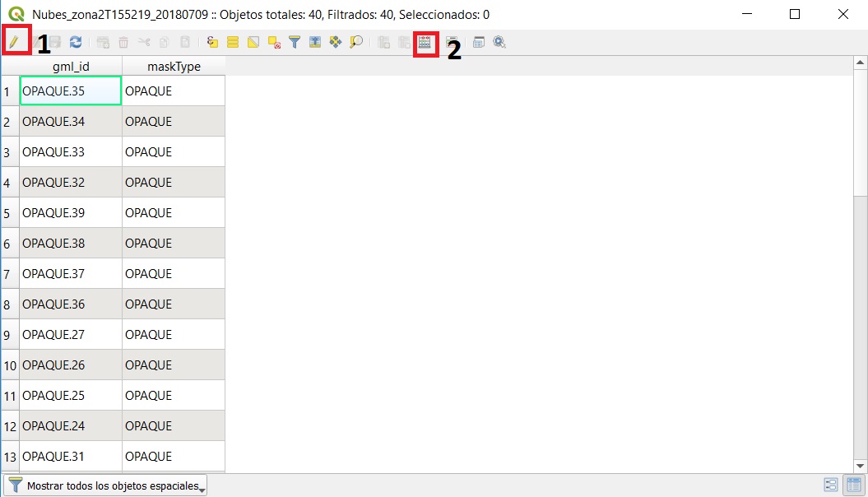Image resolution: width=868 pixels, height=497 pixels.
Task: Open select features by expression
Action: pos(212,42)
